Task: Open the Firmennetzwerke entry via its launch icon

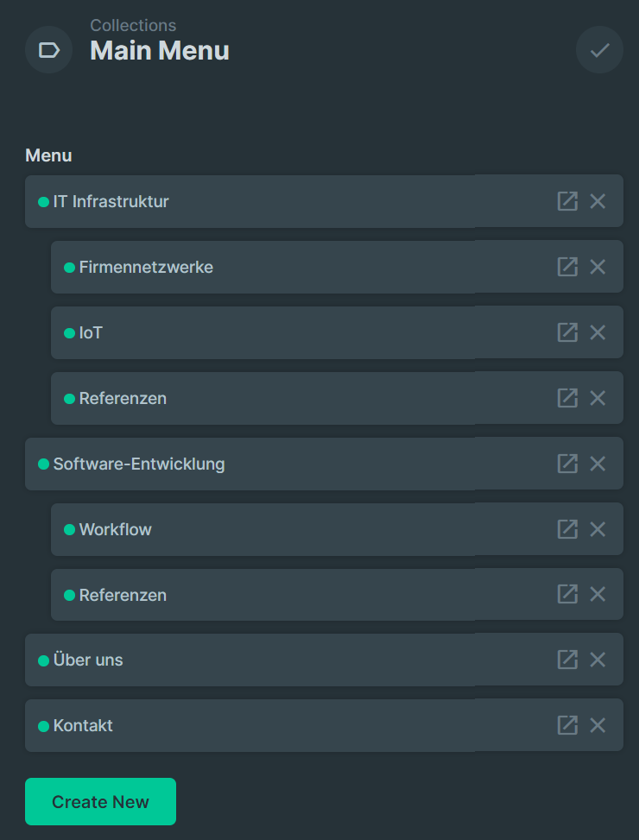Action: tap(567, 267)
